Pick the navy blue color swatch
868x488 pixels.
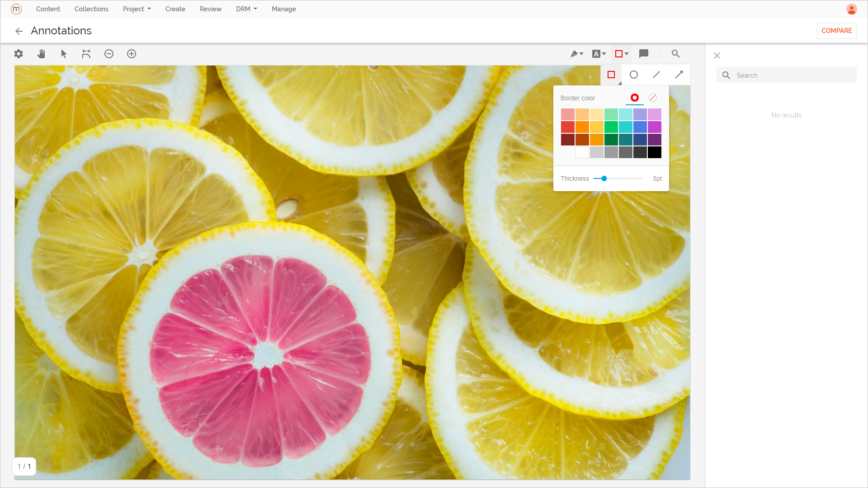pyautogui.click(x=640, y=140)
